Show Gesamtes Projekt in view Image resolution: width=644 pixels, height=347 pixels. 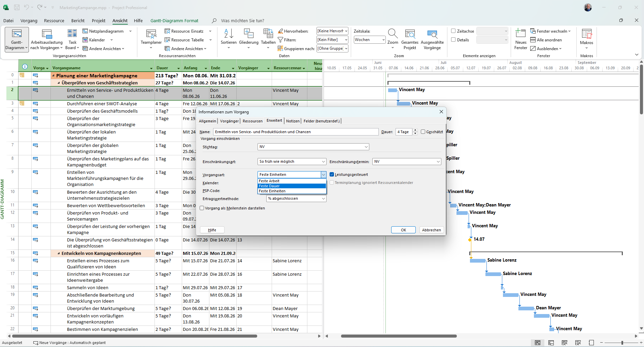pyautogui.click(x=410, y=39)
